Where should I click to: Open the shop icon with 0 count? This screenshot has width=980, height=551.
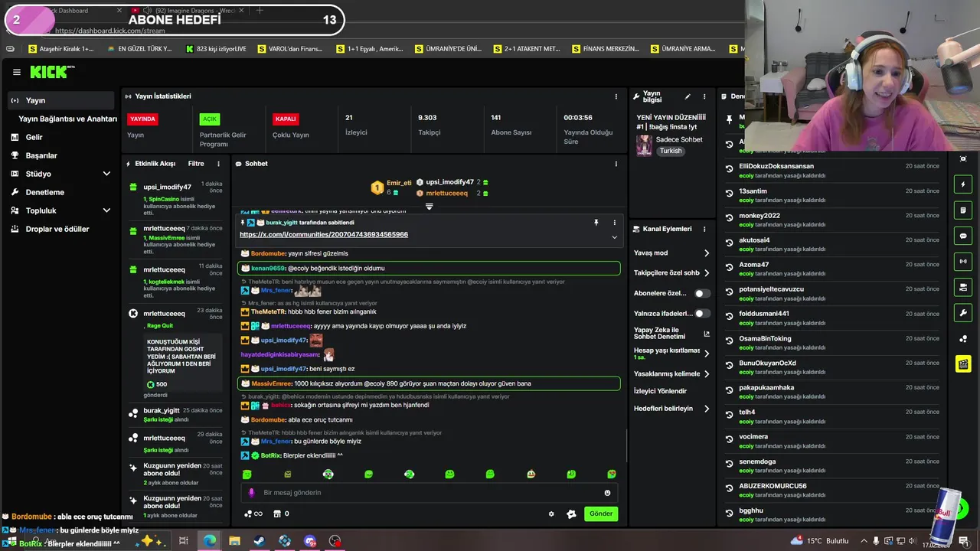281,514
